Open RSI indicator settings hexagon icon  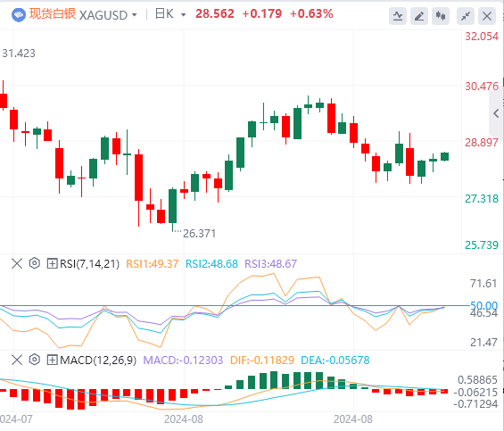[35, 263]
